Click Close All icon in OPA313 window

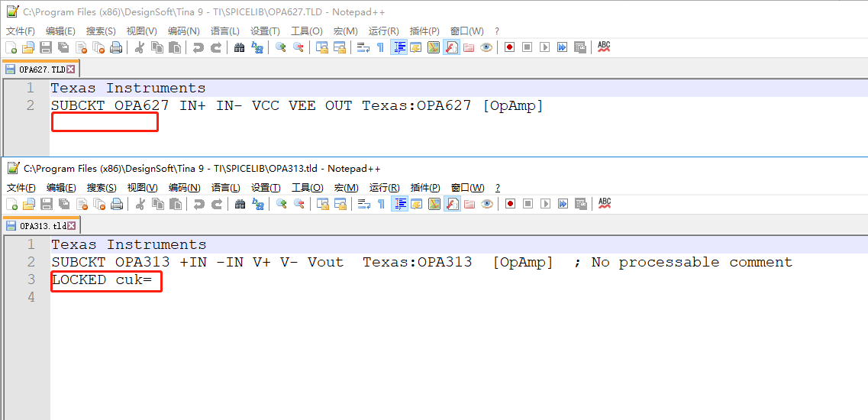98,204
